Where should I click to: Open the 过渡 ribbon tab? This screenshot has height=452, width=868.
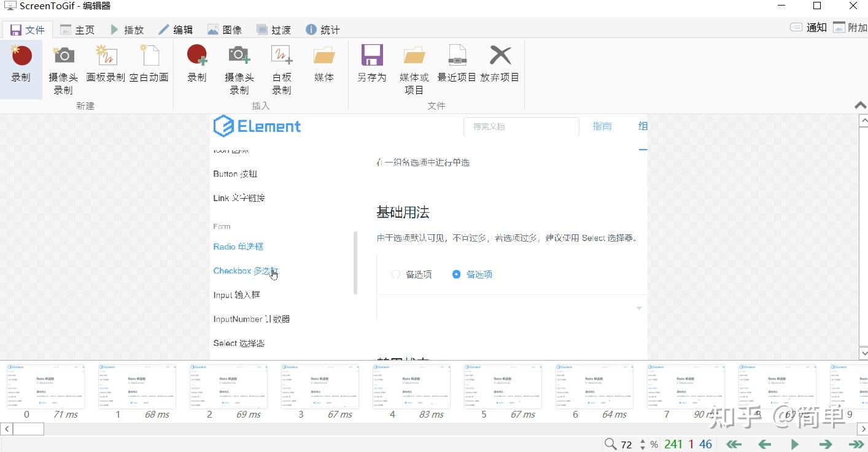pos(274,29)
